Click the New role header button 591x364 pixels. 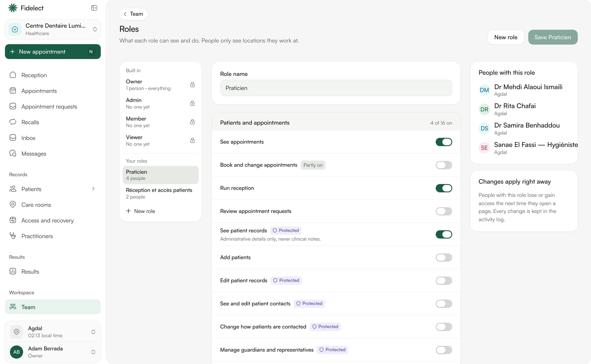coord(506,37)
